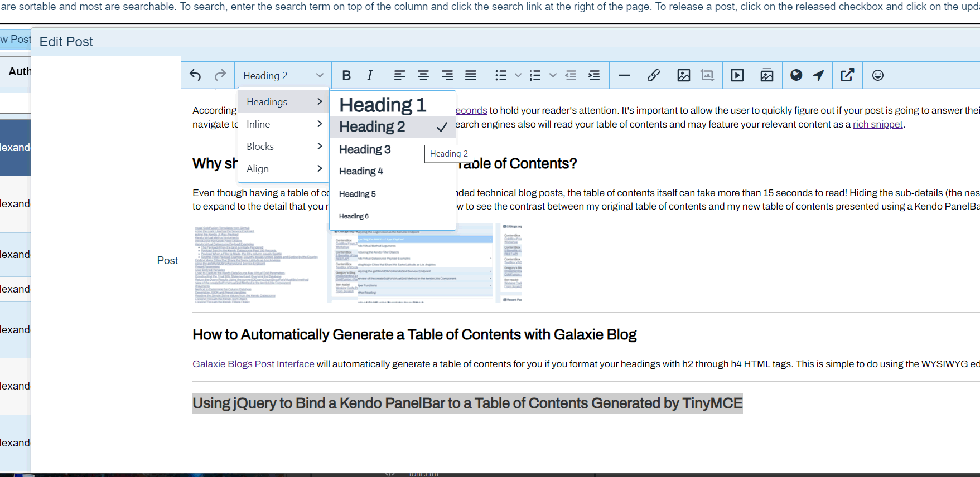Insert horizontal line
Image resolution: width=980 pixels, height=477 pixels.
click(x=624, y=75)
